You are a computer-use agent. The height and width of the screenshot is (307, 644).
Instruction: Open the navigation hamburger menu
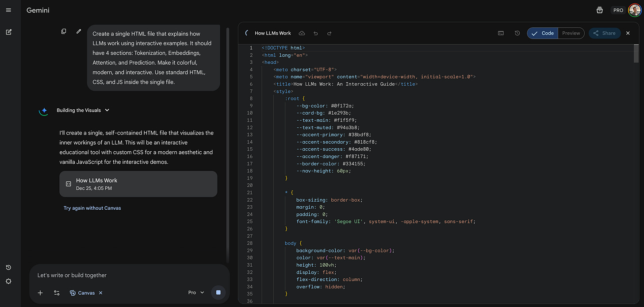click(x=8, y=10)
